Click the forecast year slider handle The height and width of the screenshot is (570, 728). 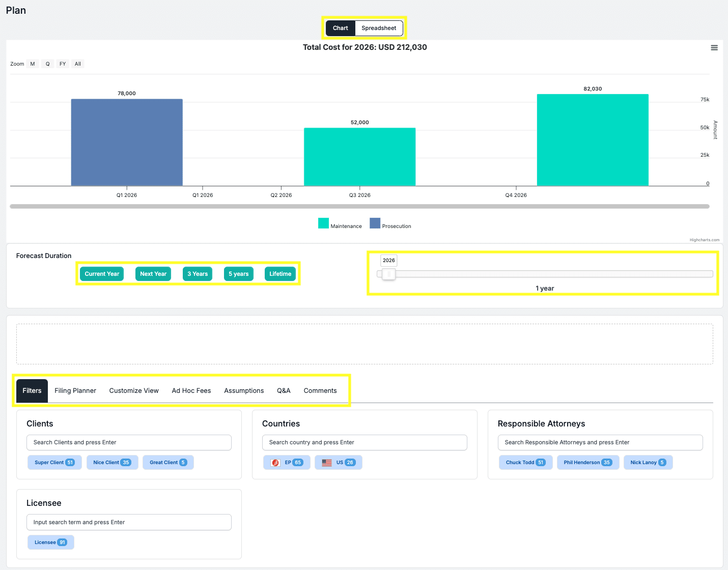click(x=389, y=274)
